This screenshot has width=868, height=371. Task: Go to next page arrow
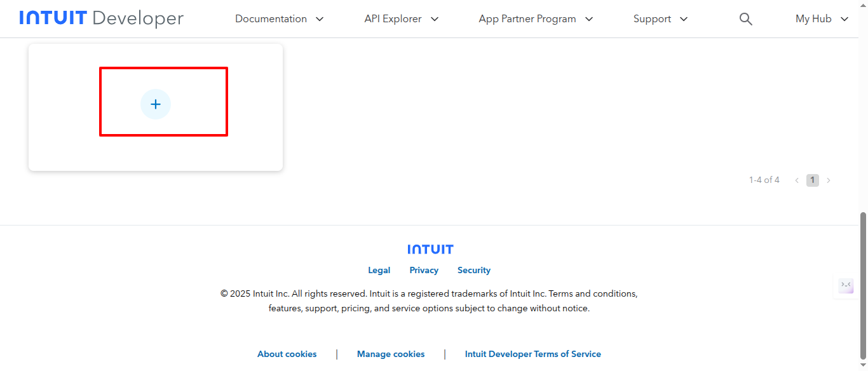(828, 180)
